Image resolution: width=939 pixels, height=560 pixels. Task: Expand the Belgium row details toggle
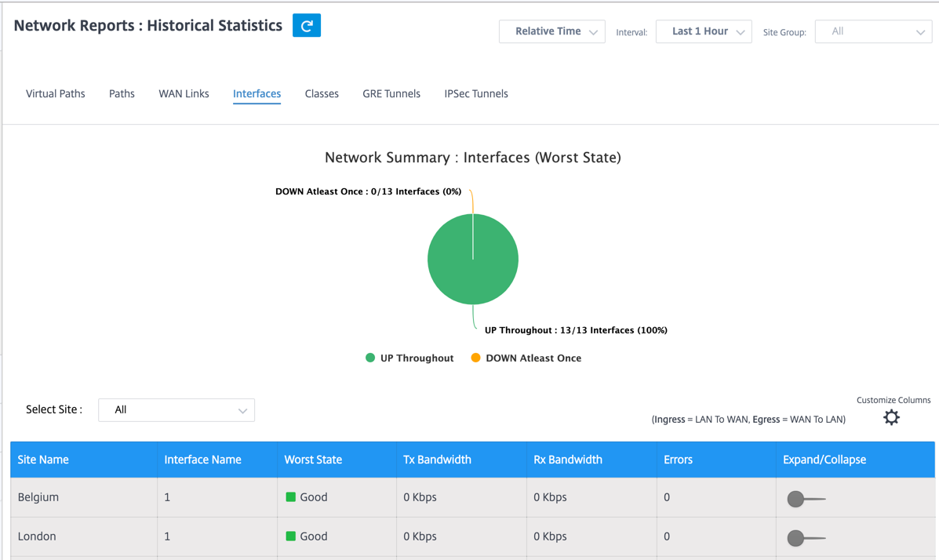[x=806, y=498]
